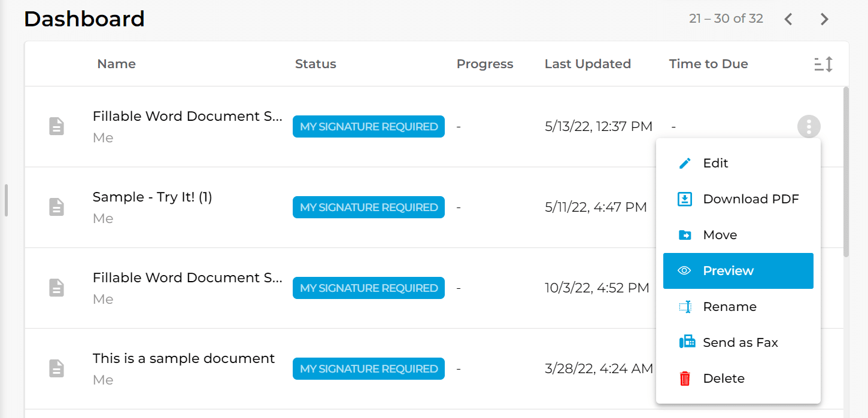Select Preview from the context menu
This screenshot has height=418, width=868.
tap(728, 270)
